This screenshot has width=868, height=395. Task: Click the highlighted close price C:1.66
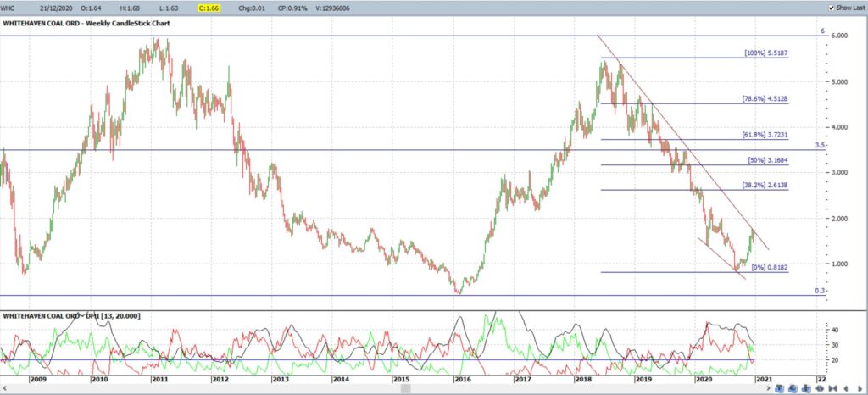(210, 8)
